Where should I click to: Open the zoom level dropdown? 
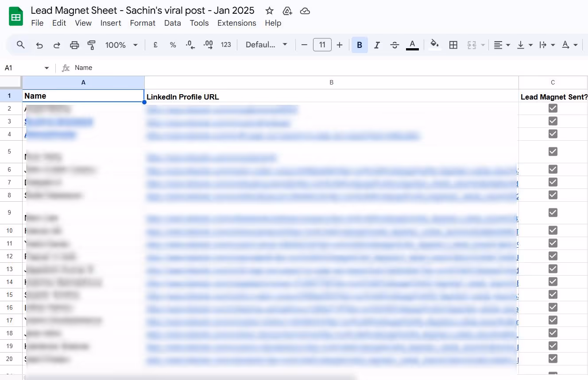[x=121, y=45]
